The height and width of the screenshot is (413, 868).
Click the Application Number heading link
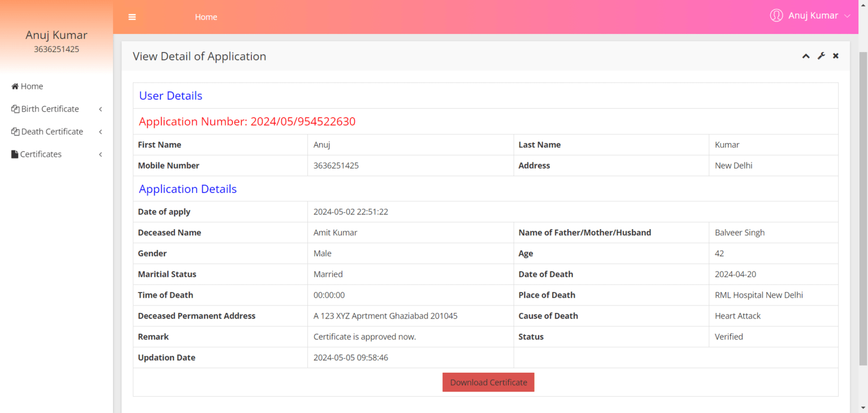tap(247, 121)
